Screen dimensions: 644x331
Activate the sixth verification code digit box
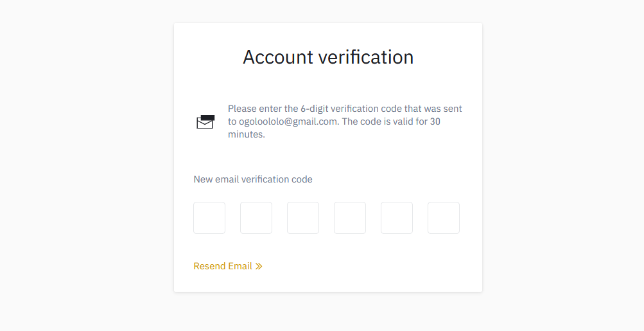coord(444,218)
